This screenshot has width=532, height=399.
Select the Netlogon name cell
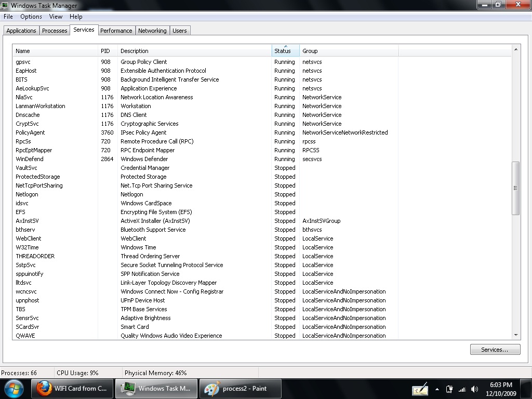click(27, 194)
